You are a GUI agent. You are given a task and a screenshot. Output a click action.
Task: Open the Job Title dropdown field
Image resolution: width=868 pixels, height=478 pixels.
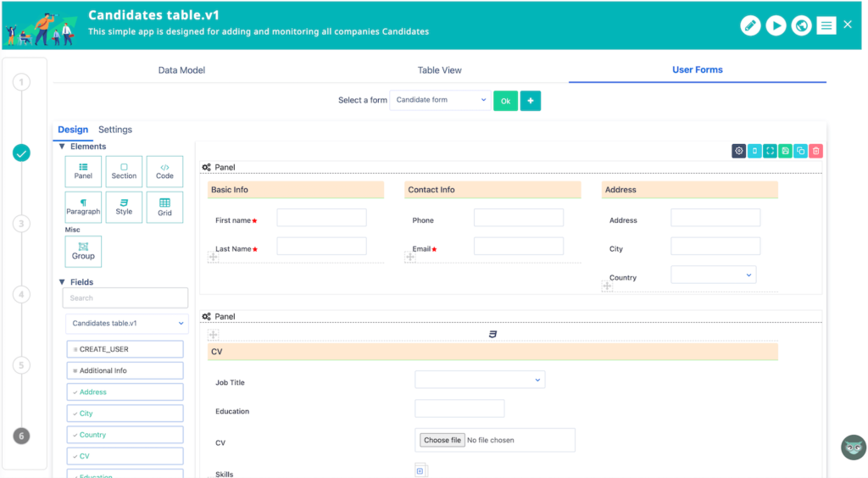pos(480,380)
